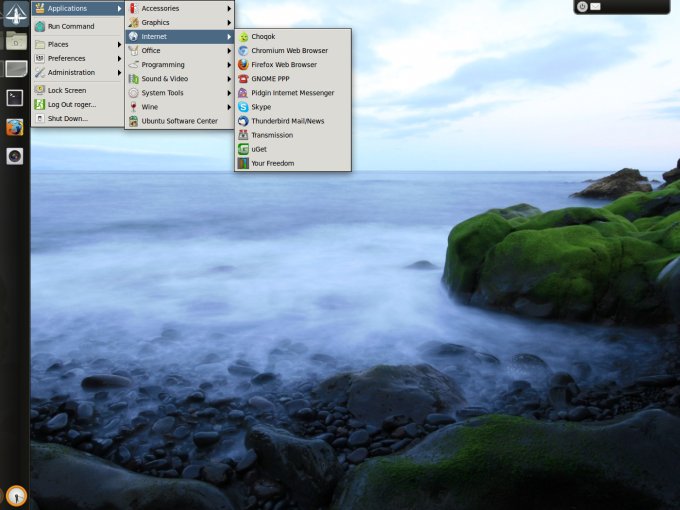Image resolution: width=680 pixels, height=510 pixels.
Task: Expand the Graphics submenu arrow
Action: (x=229, y=23)
